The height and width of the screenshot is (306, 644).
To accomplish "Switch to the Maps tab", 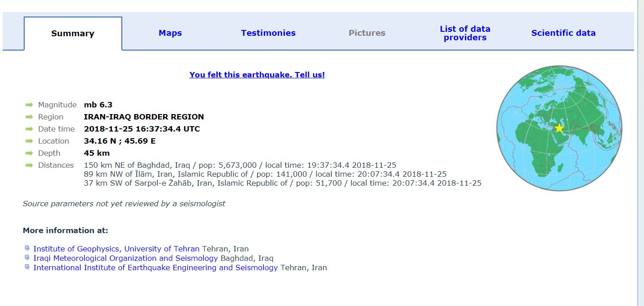I will [170, 33].
